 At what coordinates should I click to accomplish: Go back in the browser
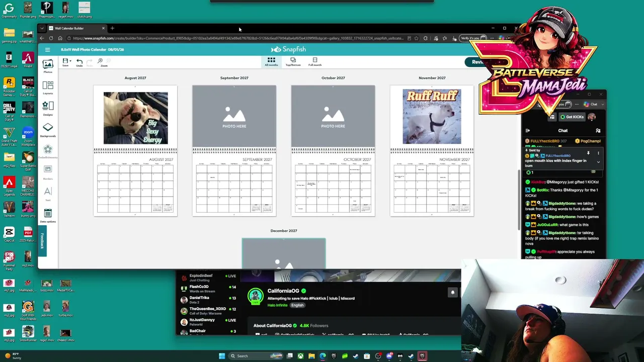pyautogui.click(x=42, y=38)
